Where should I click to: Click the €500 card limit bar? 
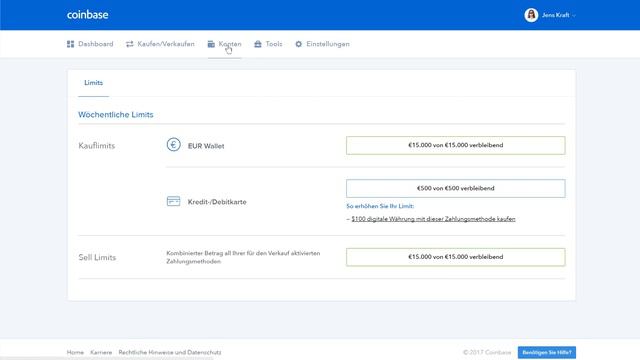(x=456, y=188)
